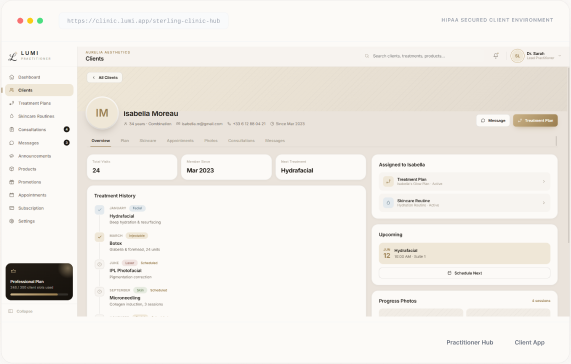Click the search magnifier icon
This screenshot has width=571, height=364.
click(x=367, y=56)
